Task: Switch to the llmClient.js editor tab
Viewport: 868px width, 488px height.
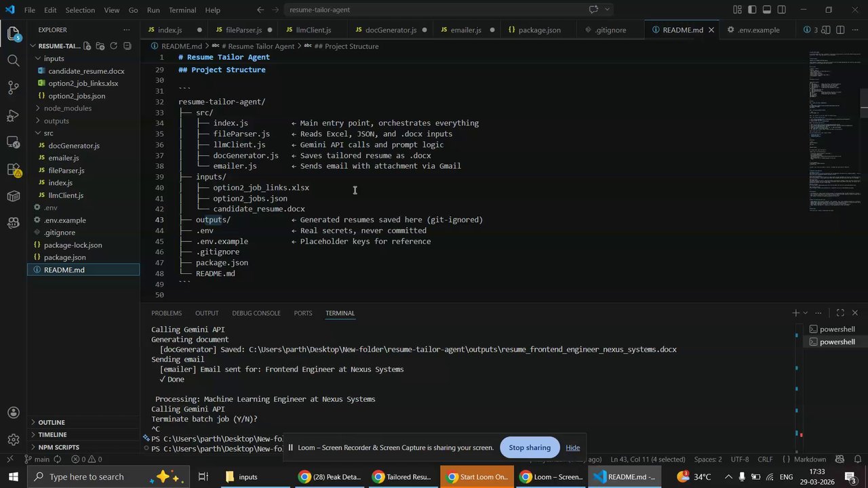Action: [313, 30]
